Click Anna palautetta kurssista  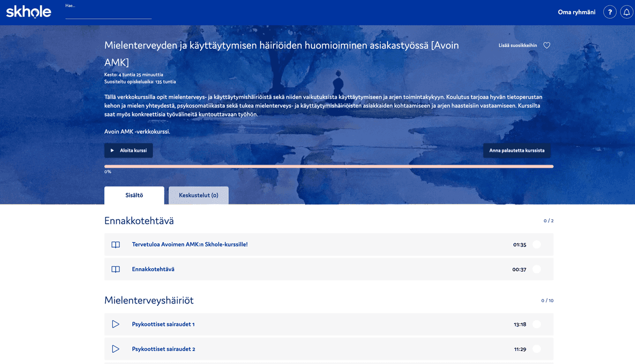click(x=516, y=151)
